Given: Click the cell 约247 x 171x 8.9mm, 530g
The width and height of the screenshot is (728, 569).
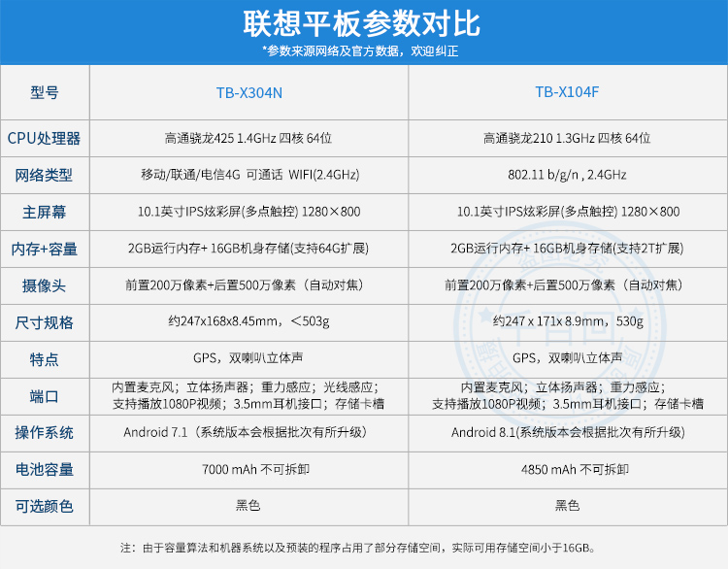Looking at the screenshot, I should 568,321.
